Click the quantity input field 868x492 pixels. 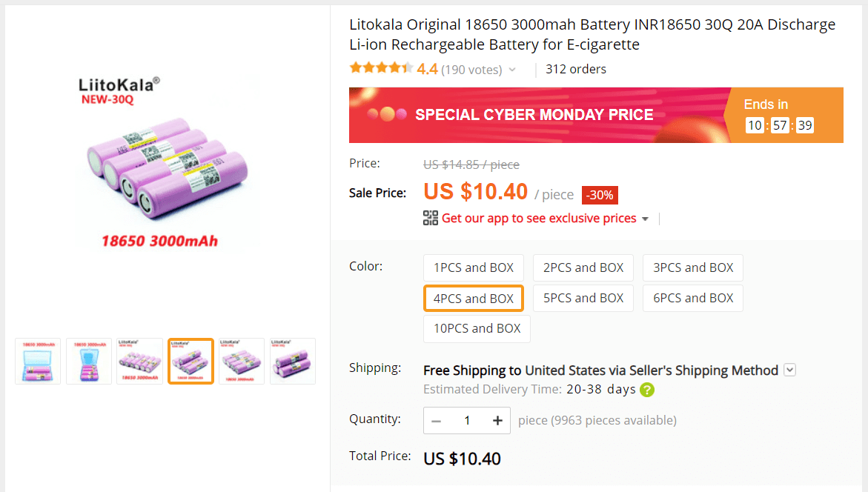pyautogui.click(x=467, y=420)
